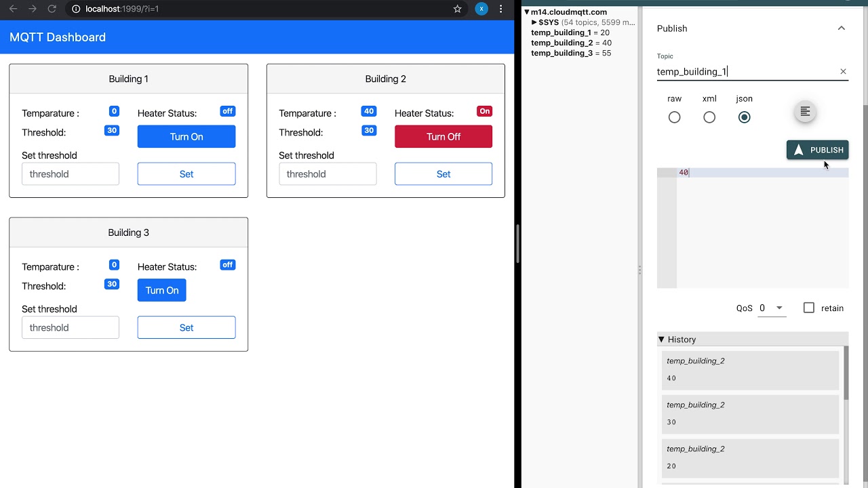868x488 pixels.
Task: Collapse the Publish panel chevron
Action: tap(842, 28)
